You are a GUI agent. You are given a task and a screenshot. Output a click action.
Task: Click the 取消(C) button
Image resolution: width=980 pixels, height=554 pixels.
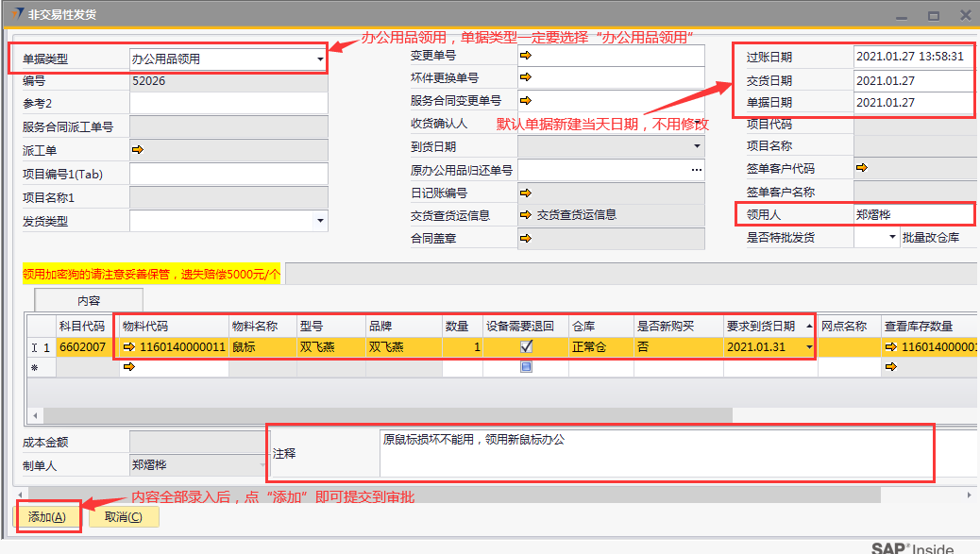click(x=124, y=516)
